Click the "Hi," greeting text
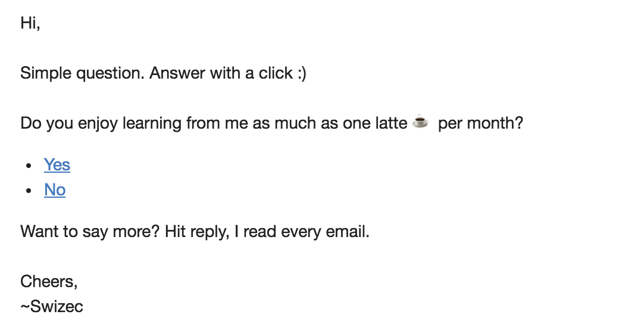644x330 pixels. 30,23
